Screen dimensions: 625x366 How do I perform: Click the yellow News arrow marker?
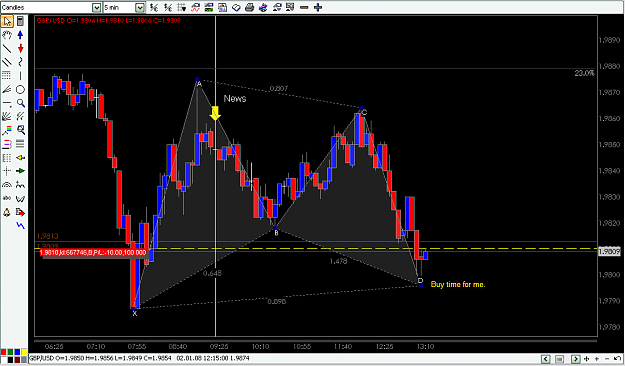pyautogui.click(x=215, y=113)
